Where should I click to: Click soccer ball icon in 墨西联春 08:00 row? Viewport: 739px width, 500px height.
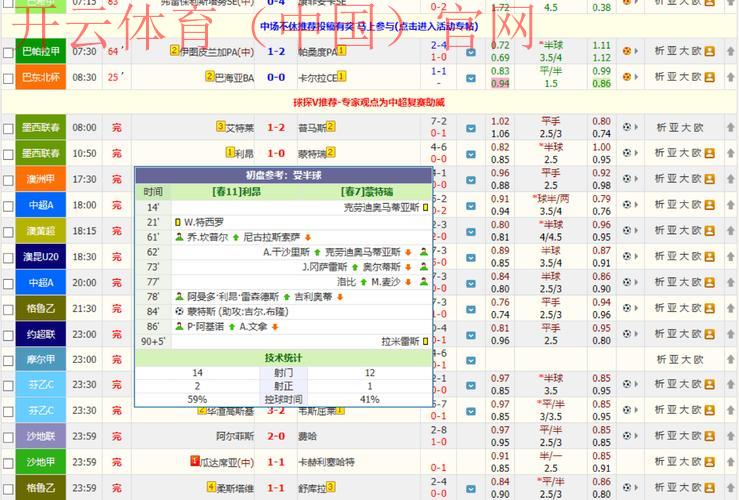coord(627,128)
